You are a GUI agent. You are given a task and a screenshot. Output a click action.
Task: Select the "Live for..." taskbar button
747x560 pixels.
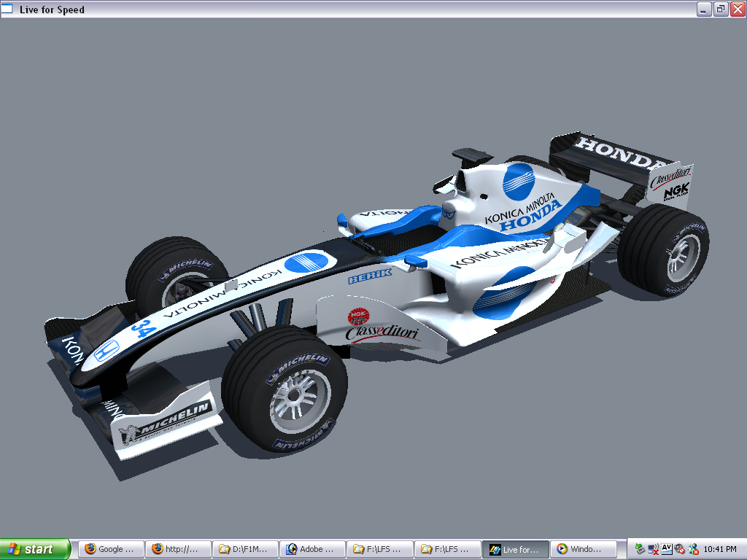[516, 549]
